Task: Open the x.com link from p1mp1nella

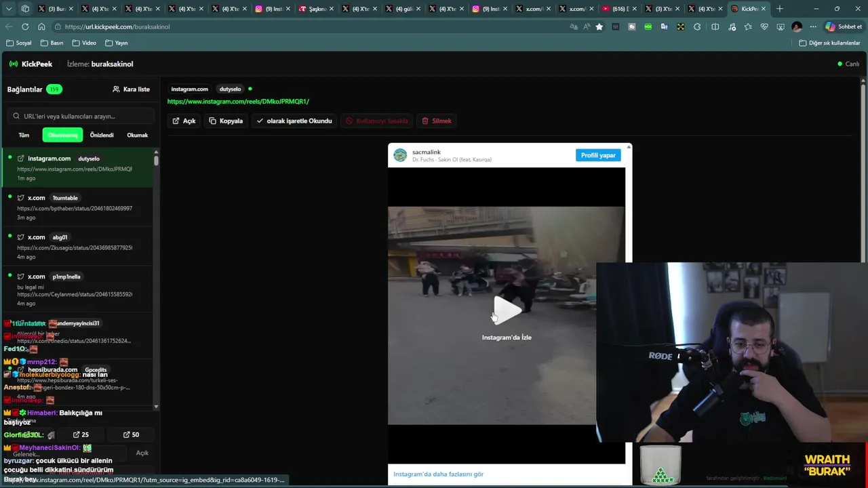Action: click(x=77, y=289)
